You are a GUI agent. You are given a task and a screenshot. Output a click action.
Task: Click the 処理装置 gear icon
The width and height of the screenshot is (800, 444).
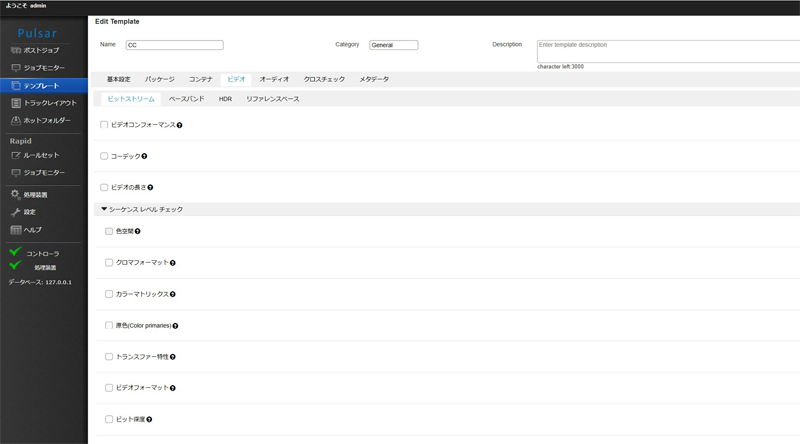click(x=15, y=194)
